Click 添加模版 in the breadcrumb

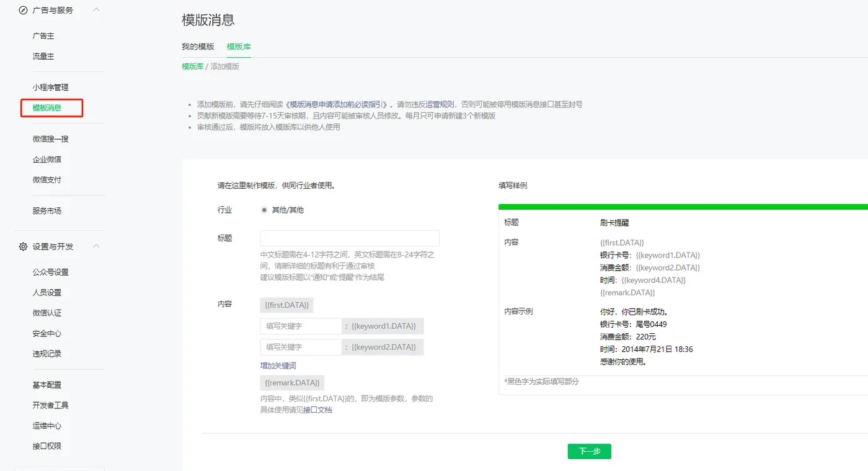point(225,66)
